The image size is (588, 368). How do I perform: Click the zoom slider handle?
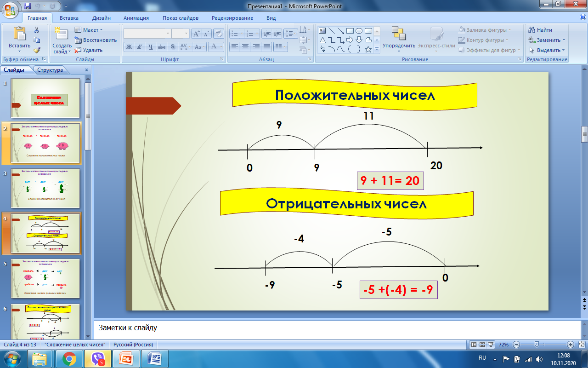(536, 345)
